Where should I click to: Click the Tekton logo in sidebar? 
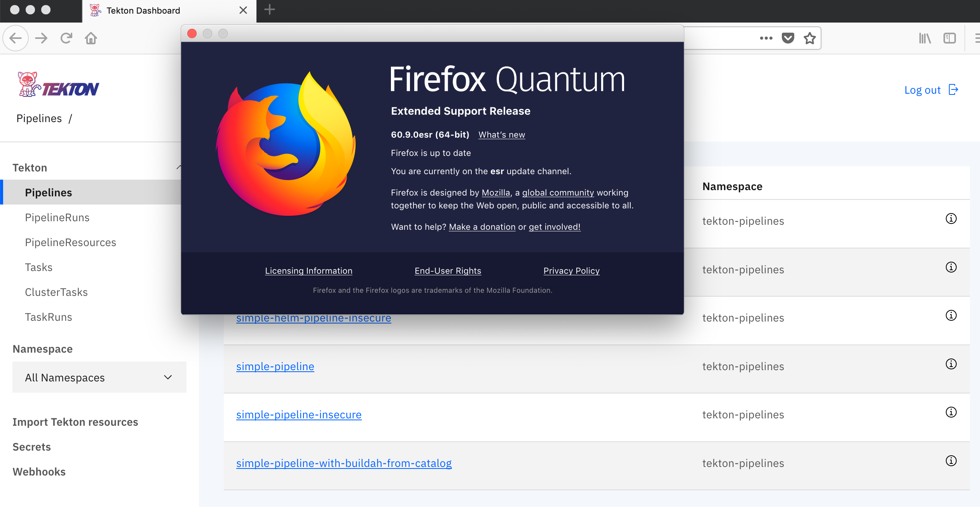click(x=58, y=84)
